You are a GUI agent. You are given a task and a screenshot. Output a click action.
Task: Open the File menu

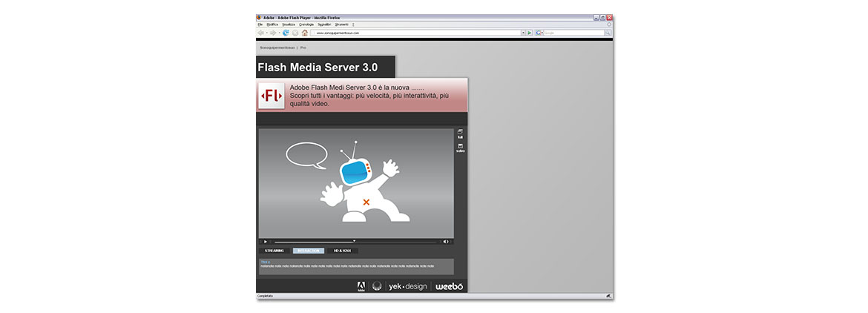click(260, 24)
